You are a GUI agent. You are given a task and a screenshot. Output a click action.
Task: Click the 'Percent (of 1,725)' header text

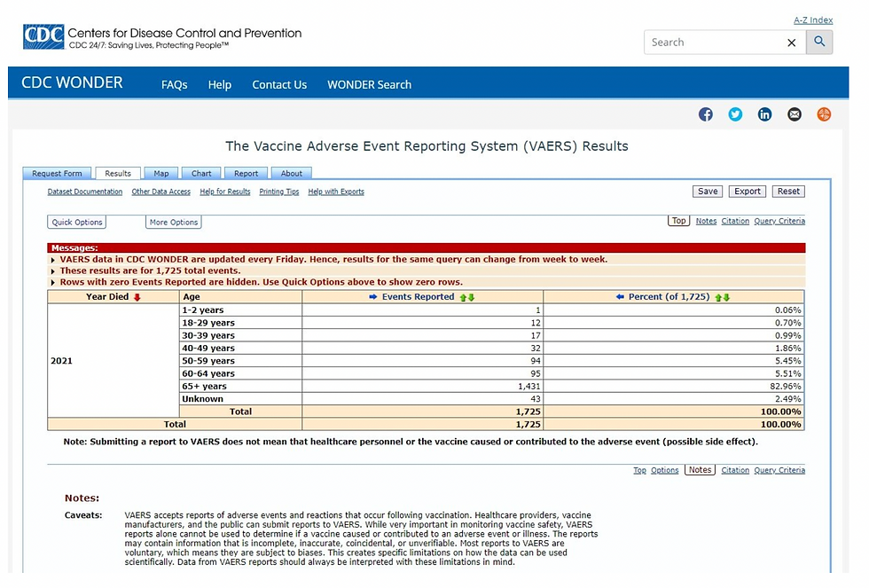click(x=669, y=297)
